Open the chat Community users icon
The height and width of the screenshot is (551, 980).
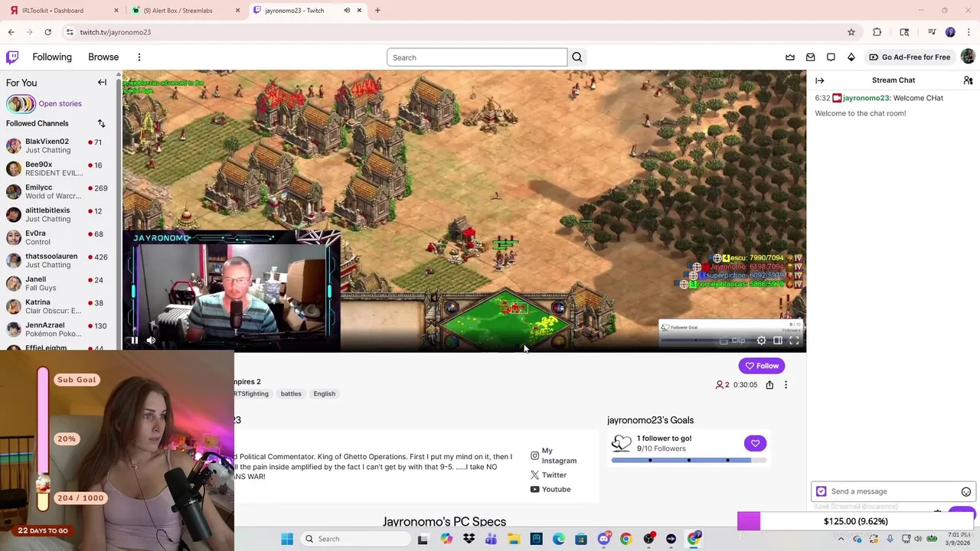click(x=968, y=80)
